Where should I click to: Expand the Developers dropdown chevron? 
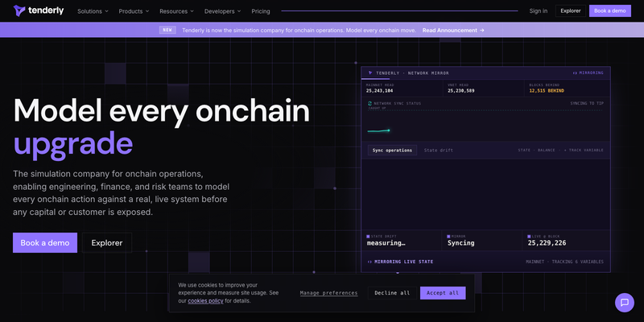point(239,11)
